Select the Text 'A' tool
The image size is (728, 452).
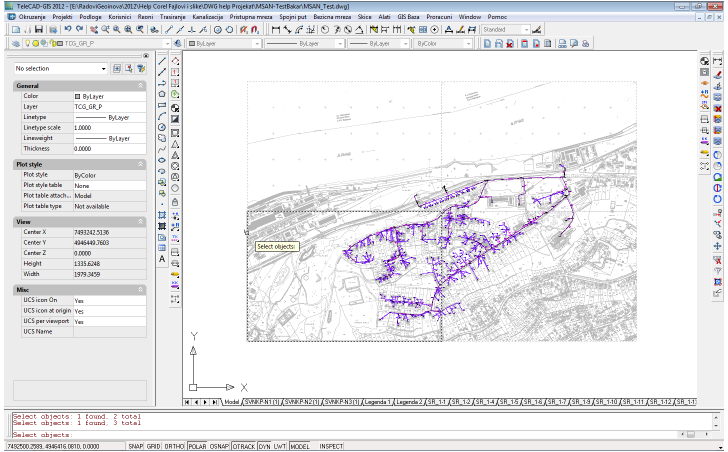163,258
